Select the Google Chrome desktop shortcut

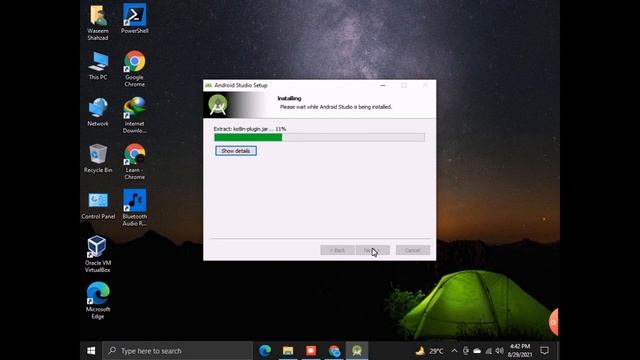135,69
